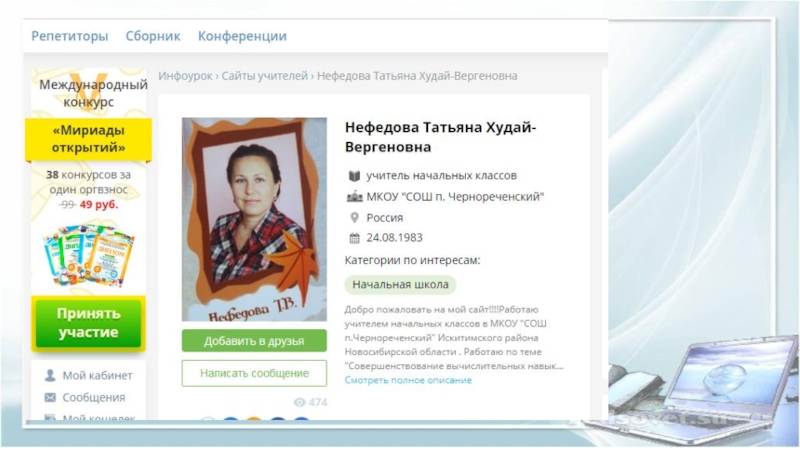Open the Сборник menu item

point(153,36)
